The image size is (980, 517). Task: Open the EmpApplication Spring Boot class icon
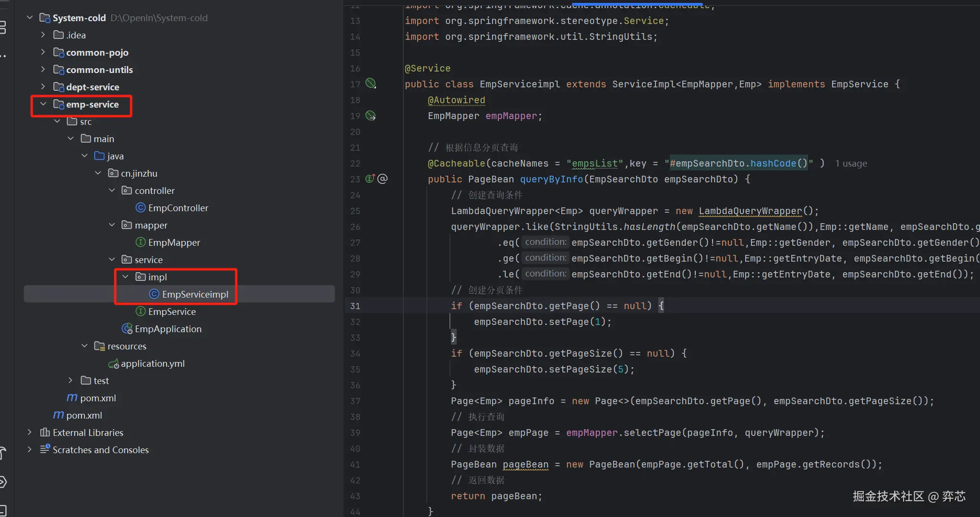[x=127, y=329]
